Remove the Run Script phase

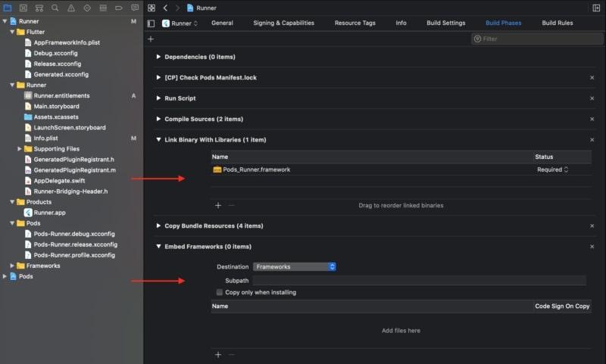(x=592, y=98)
